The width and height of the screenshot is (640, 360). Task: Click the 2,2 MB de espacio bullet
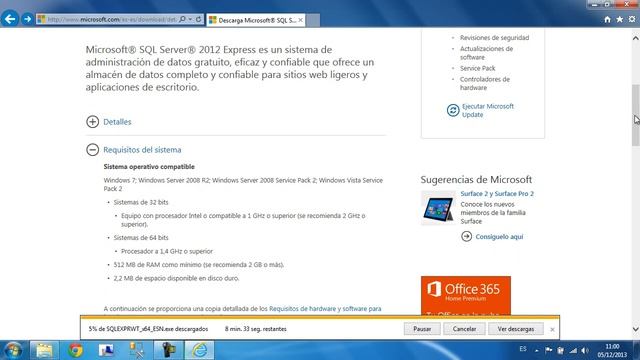[176, 278]
